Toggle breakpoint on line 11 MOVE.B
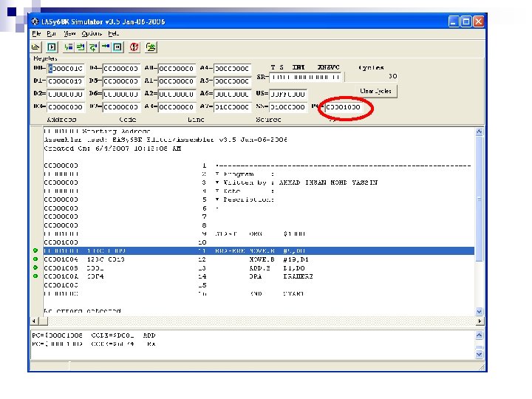Viewport: 532px width, 399px height. (35, 250)
